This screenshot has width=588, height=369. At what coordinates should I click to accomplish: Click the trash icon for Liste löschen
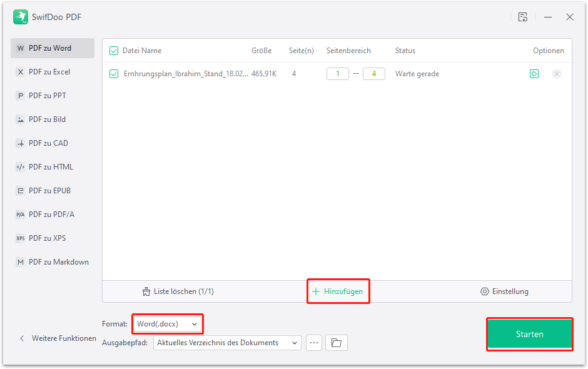pos(147,291)
